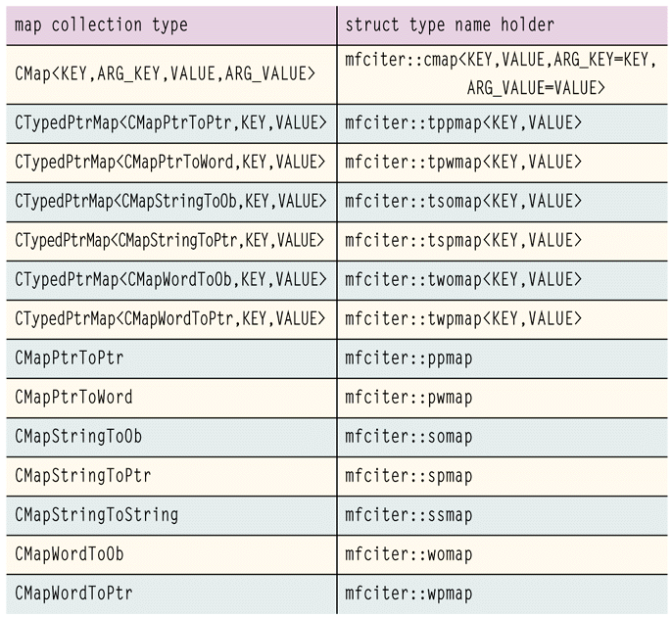Click mfciter::tpwmap<KEY,VALUE> entry
Image resolution: width=672 pixels, height=618 pixels.
463,162
